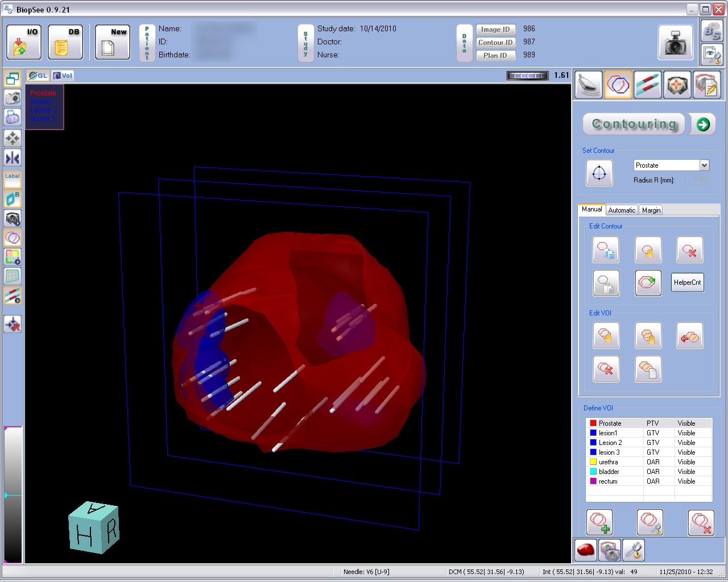Click the BS logo icon at top right
The image size is (728, 582).
coord(712,31)
